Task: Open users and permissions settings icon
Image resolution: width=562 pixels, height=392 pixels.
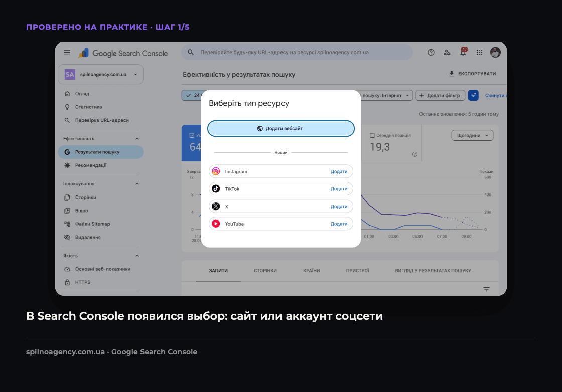Action: point(447,52)
